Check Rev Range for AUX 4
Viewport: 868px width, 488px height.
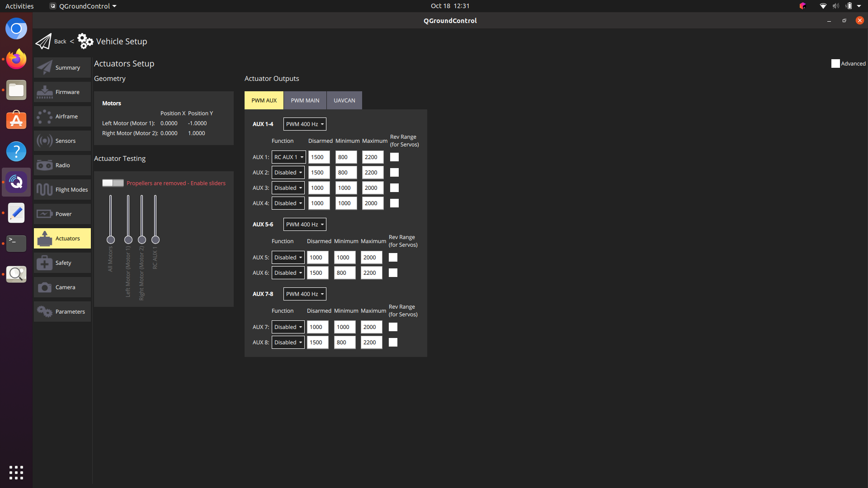[x=394, y=203]
